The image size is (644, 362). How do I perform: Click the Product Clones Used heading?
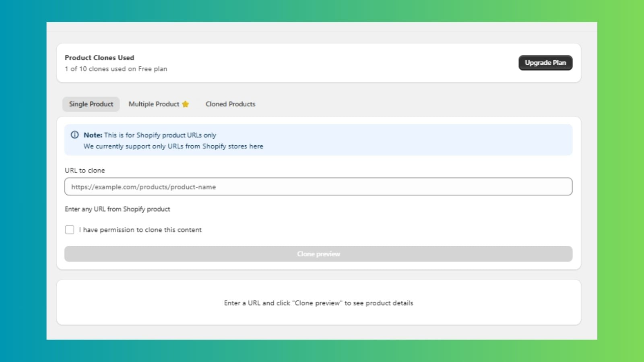coord(99,58)
